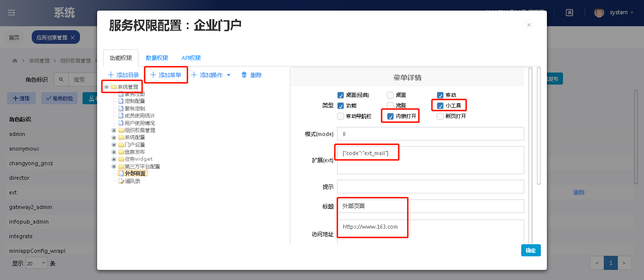
Task: Click the 服务定制 page icon
Action: coord(121,108)
